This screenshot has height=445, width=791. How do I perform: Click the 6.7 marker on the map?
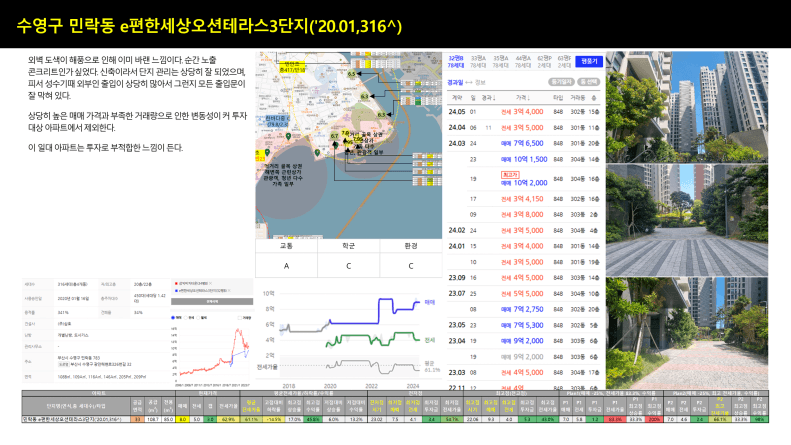(x=334, y=136)
